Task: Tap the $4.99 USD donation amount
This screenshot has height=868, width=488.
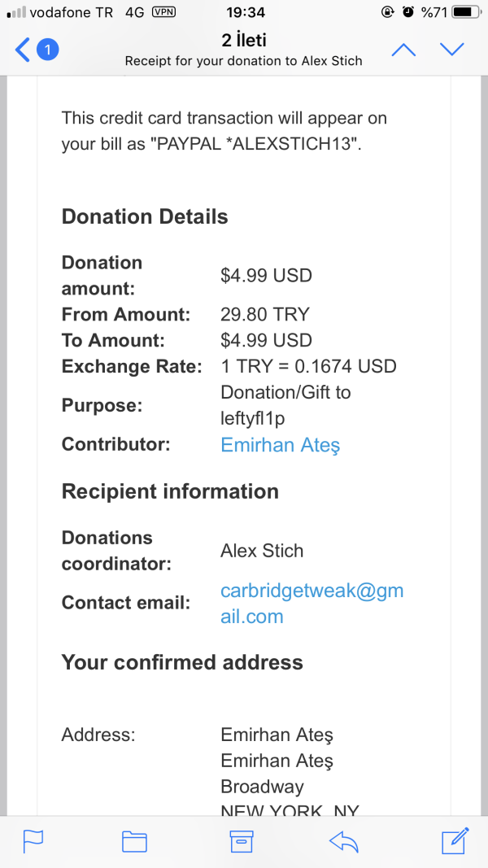Action: 266,275
